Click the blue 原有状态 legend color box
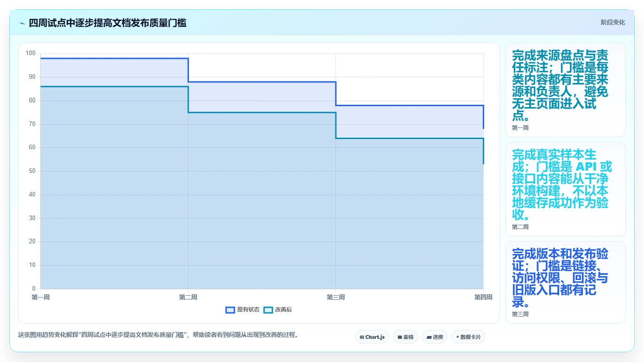 [230, 310]
